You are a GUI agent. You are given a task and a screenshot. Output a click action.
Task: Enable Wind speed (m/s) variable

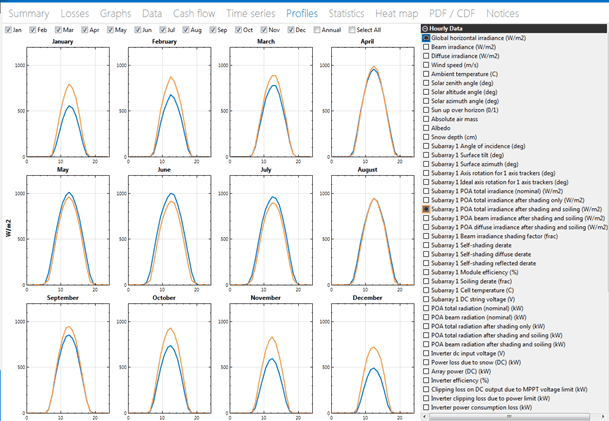[x=426, y=65]
